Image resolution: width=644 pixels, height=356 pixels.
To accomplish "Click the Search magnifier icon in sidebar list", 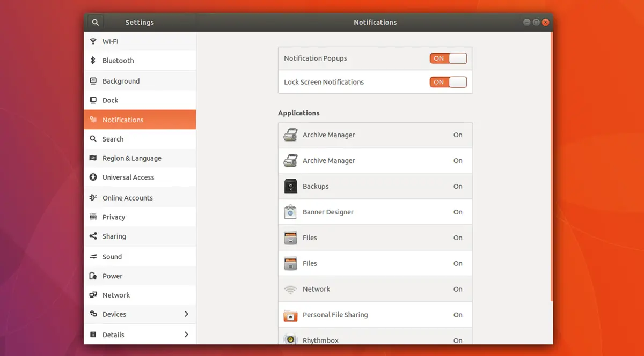I will [93, 139].
